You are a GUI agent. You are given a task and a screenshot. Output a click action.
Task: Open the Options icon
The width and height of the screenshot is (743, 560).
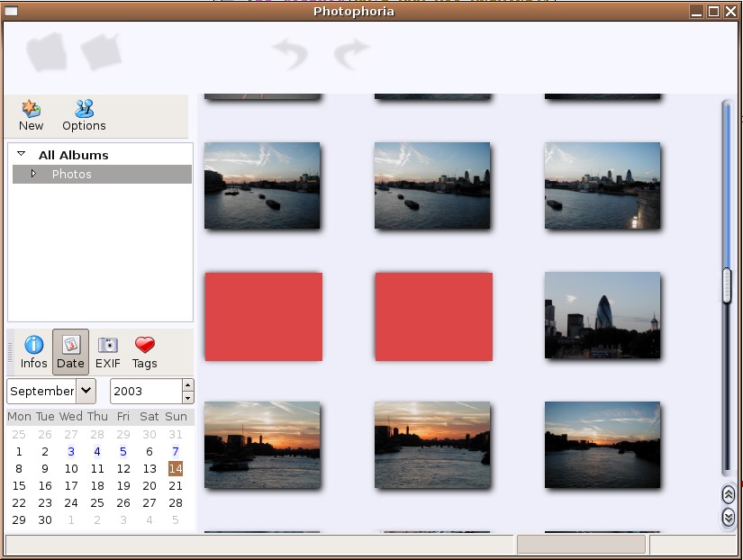coord(85,109)
